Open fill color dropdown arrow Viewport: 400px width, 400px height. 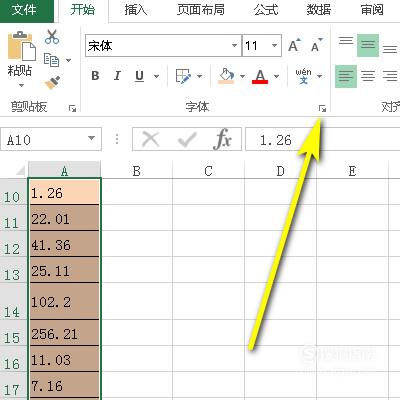point(242,76)
